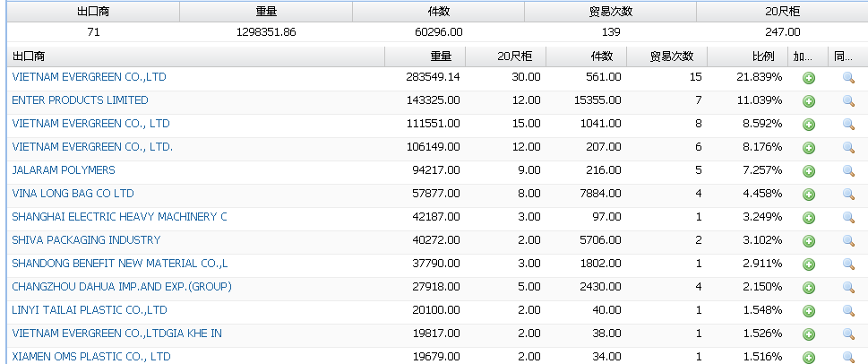Click green add icon for SHANGHAI ELECTRIC HEAVY MACHINERY
868x364 pixels.
pyautogui.click(x=809, y=218)
